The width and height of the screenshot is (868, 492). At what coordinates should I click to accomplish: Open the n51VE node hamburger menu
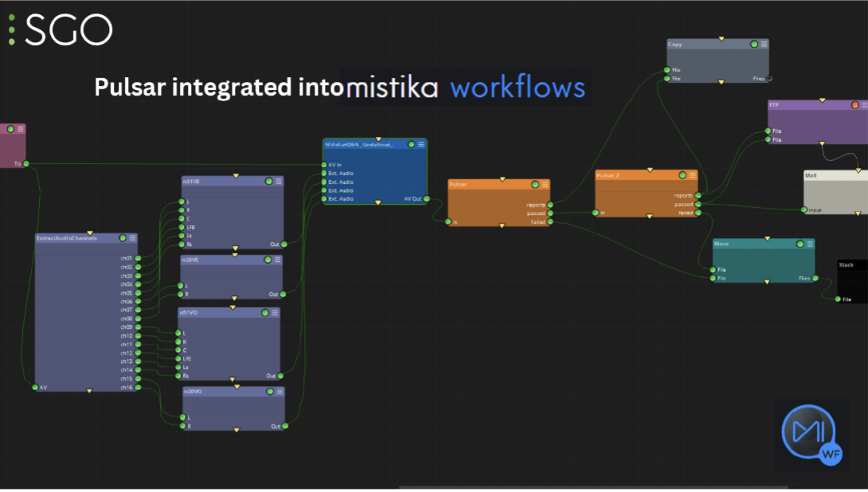[x=279, y=181]
